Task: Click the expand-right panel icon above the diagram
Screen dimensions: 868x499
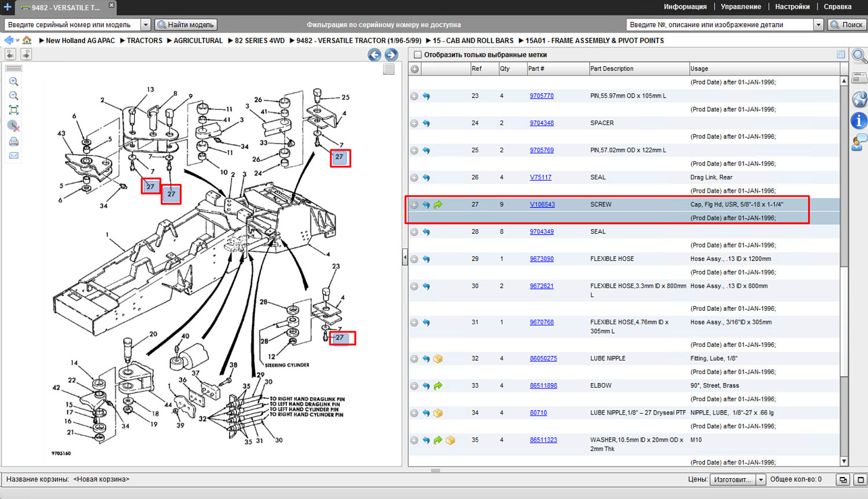Action: (26, 54)
